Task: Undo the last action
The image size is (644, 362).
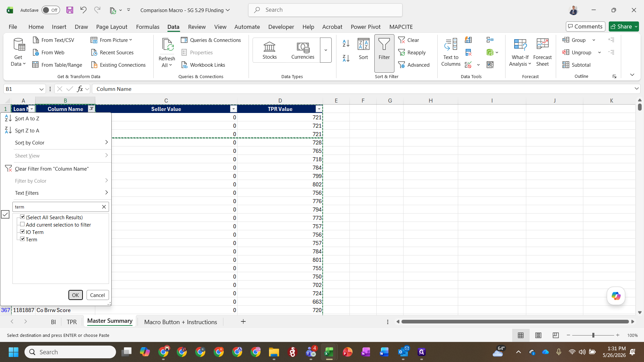Action: 83,10
